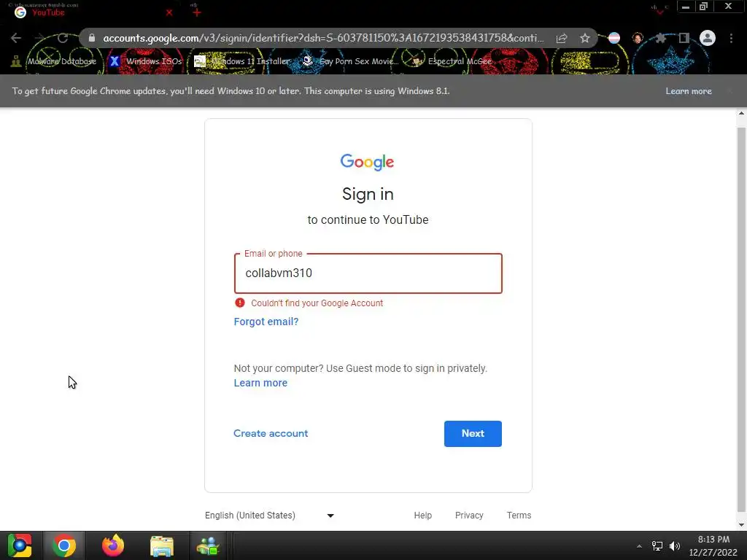Click the Create account link

[x=271, y=433]
